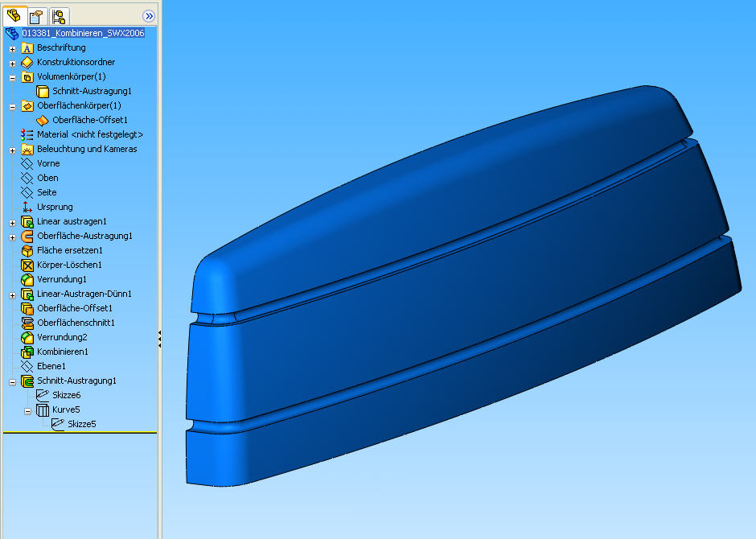Expand Beleuchtung und Kameras folder
Screen dimensions: 756x539
tap(13, 150)
